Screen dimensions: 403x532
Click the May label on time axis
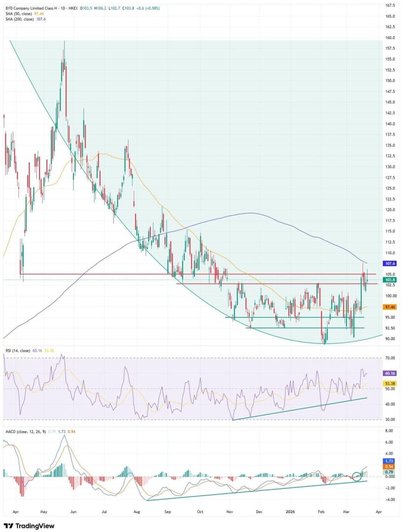[43, 511]
